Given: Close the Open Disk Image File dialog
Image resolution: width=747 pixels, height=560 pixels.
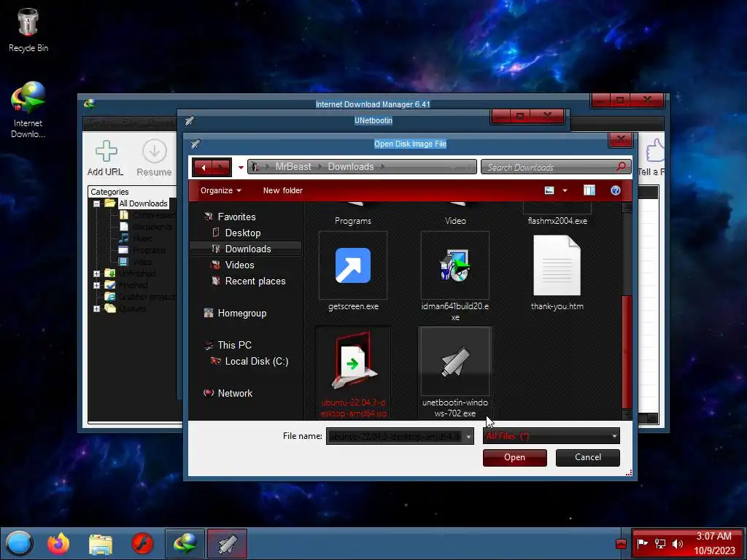Looking at the screenshot, I should [x=620, y=139].
